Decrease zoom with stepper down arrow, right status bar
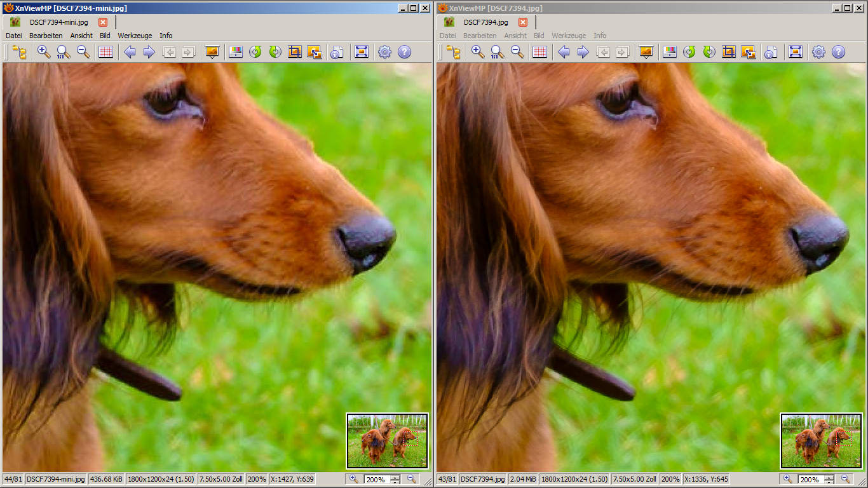The height and width of the screenshot is (488, 868). [x=829, y=482]
